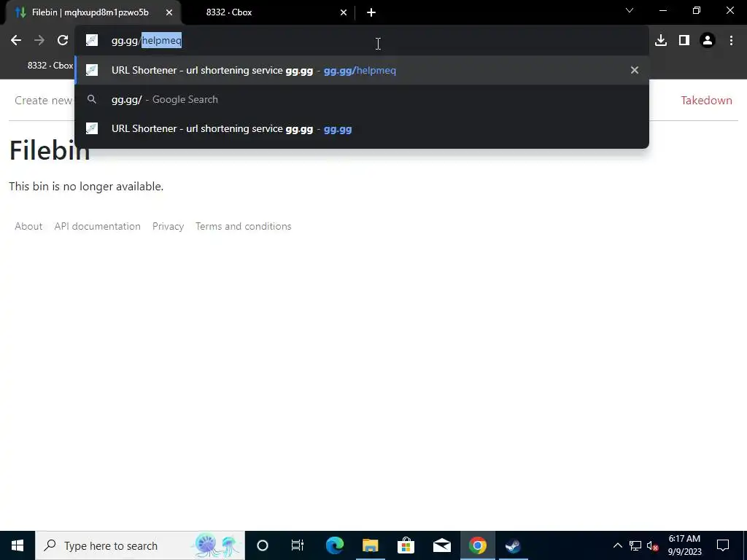
Task: Open Microsoft Store from taskbar
Action: coord(406,545)
